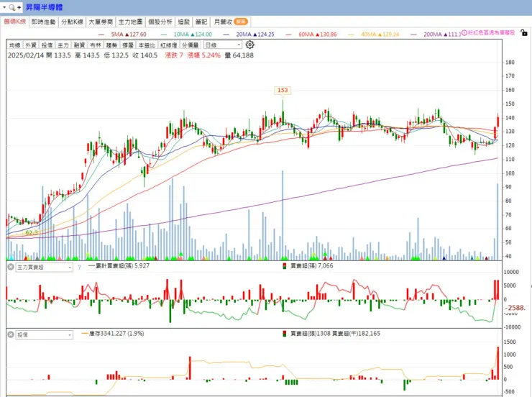Switch to 筆記 notes tab
532x397 pixels.
[x=201, y=22]
